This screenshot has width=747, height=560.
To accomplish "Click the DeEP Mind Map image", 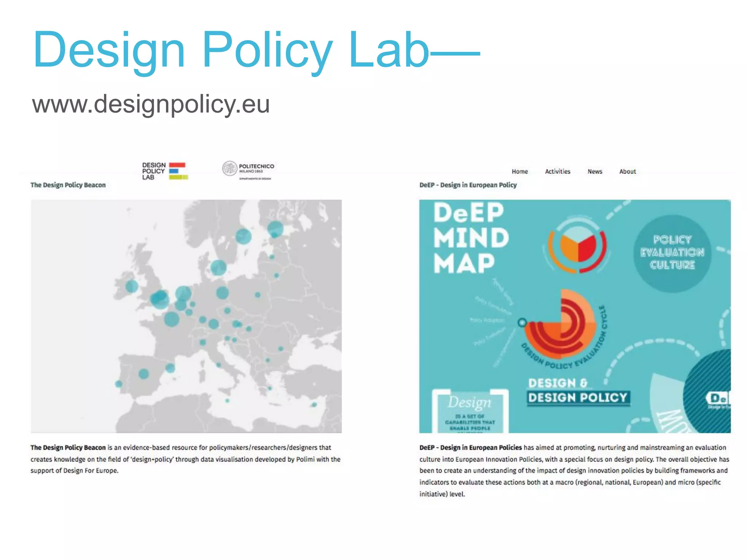I will pyautogui.click(x=575, y=316).
